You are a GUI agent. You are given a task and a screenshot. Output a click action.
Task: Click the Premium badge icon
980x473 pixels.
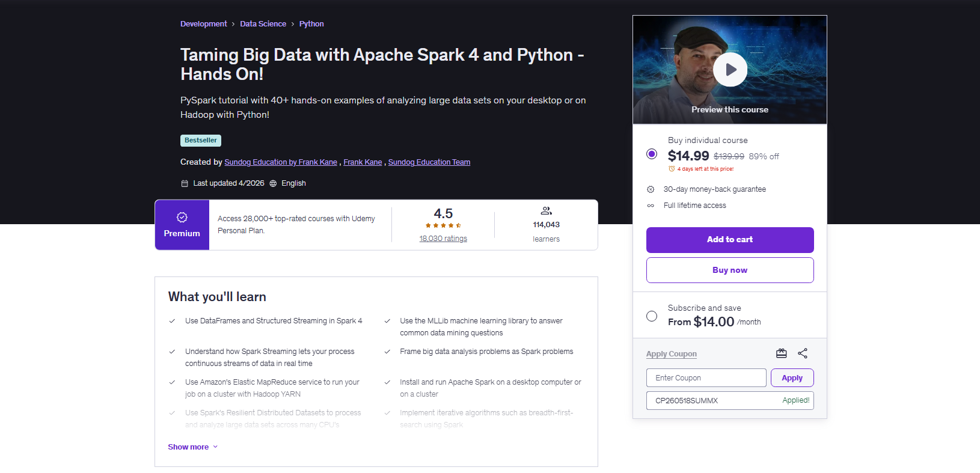(x=182, y=217)
